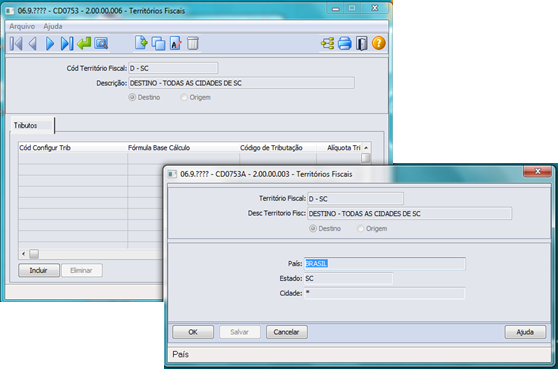This screenshot has width=558, height=369.
Task: Click the Eliminar button
Action: [81, 270]
